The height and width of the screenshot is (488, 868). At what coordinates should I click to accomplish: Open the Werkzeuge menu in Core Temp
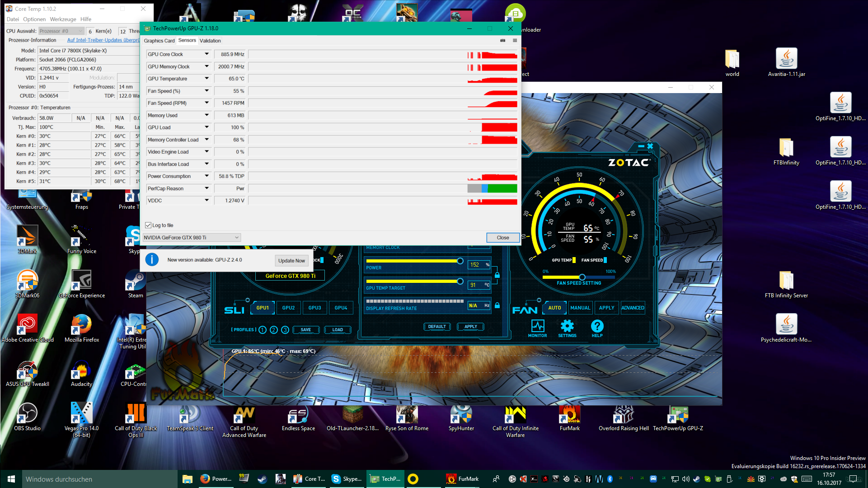[x=63, y=19]
